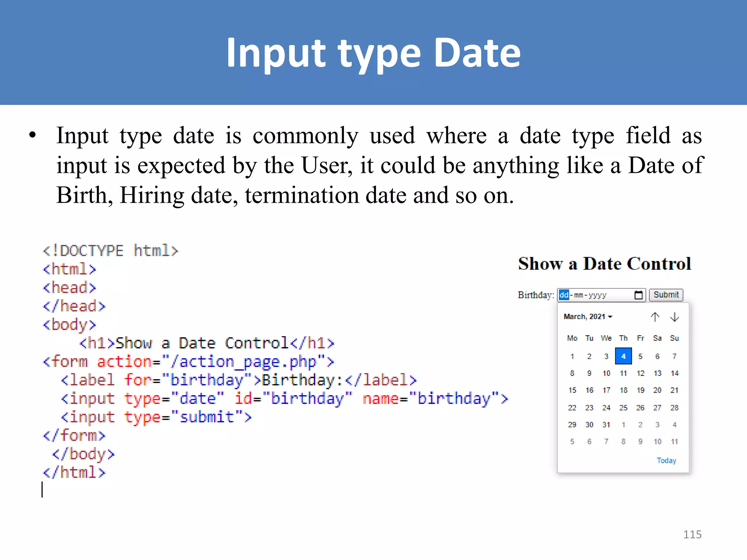Select March 20 in the calendar
Screen dimensions: 747x560
click(x=657, y=390)
